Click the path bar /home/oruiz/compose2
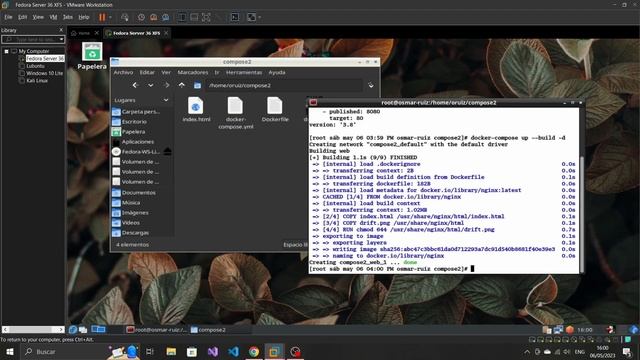640x360 pixels. coord(284,85)
